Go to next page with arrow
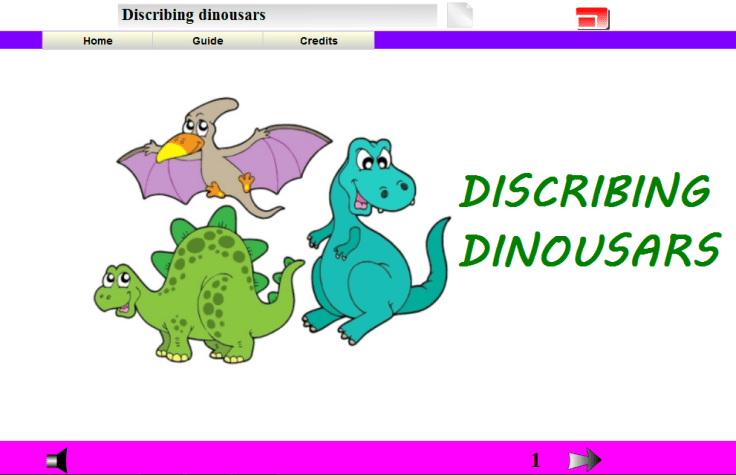The height and width of the screenshot is (475, 736). pyautogui.click(x=584, y=460)
